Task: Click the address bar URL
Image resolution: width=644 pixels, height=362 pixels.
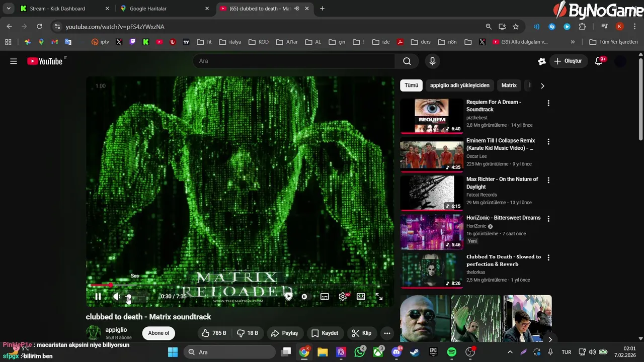Action: (115, 27)
